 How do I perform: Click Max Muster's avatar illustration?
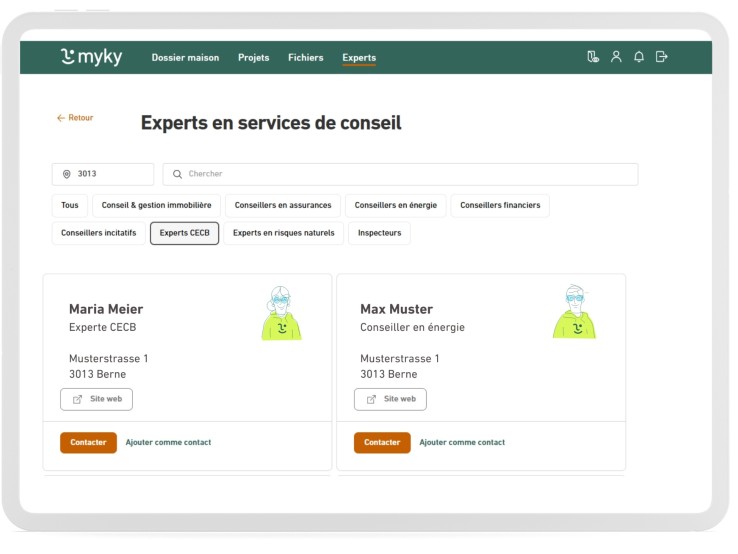tap(574, 313)
